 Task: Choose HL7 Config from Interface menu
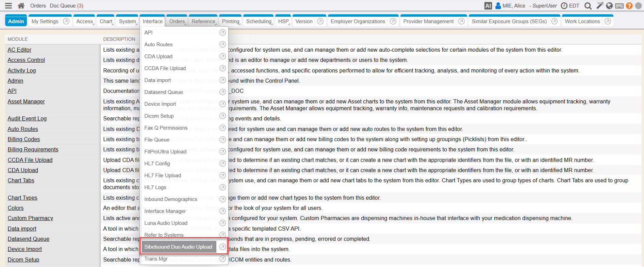(x=157, y=164)
